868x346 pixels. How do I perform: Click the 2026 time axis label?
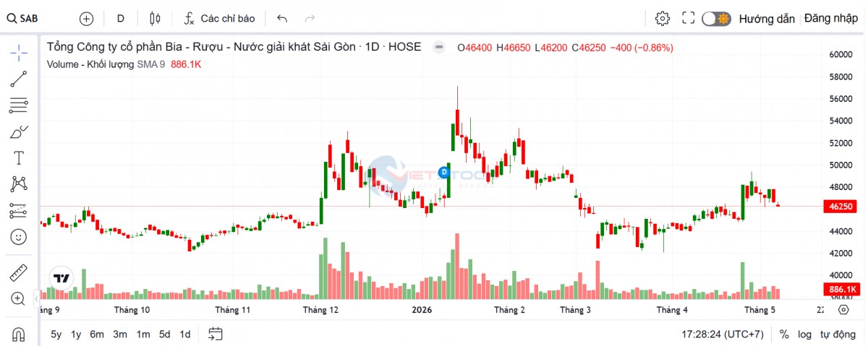tap(422, 310)
